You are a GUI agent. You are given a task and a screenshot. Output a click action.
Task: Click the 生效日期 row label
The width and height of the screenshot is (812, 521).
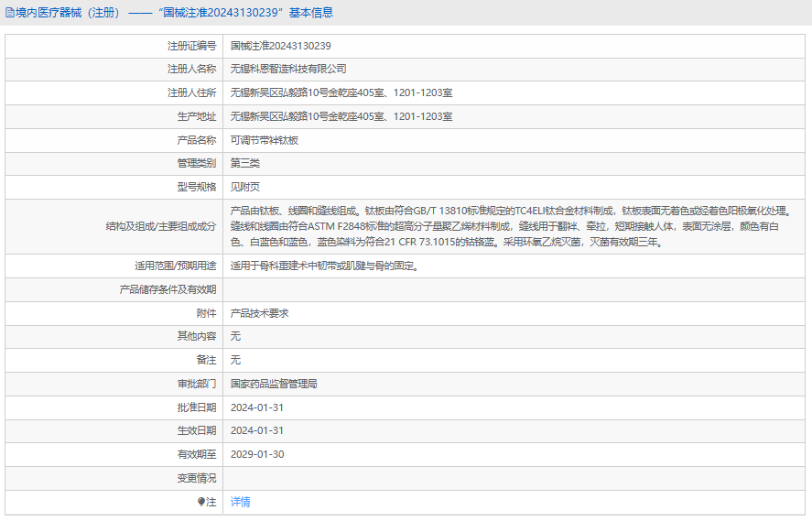[197, 430]
